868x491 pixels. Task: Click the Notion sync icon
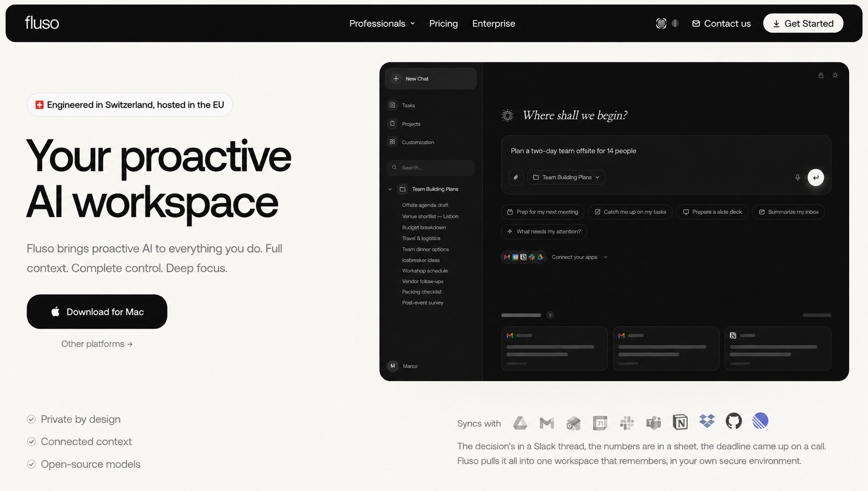pos(680,422)
